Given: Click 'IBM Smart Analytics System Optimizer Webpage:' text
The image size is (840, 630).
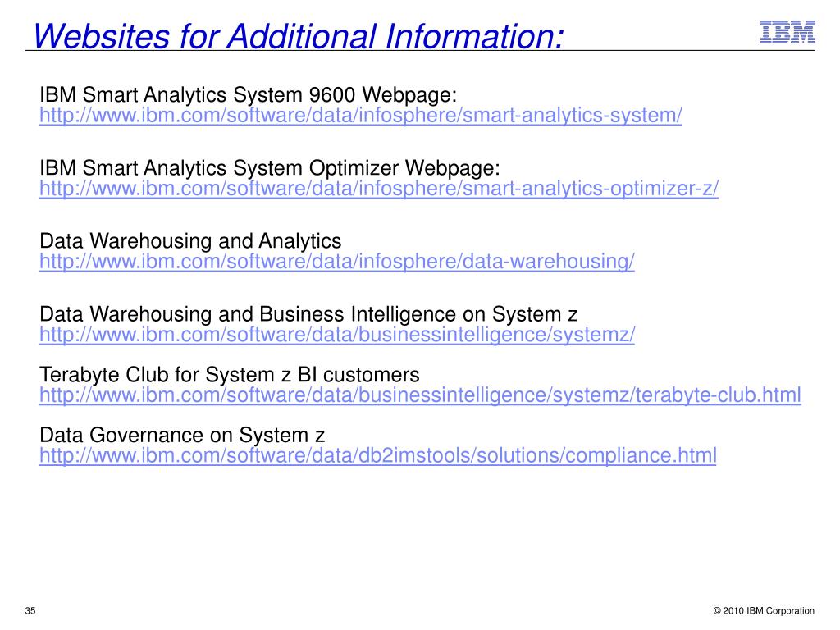Looking at the screenshot, I should 269,167.
